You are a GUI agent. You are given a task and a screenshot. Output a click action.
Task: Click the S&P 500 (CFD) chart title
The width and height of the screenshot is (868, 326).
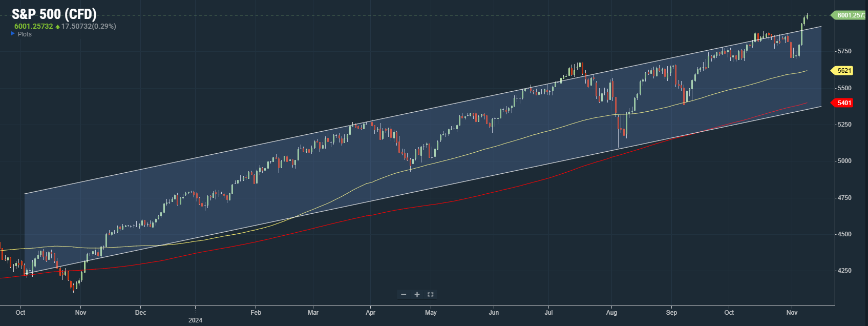tap(54, 14)
